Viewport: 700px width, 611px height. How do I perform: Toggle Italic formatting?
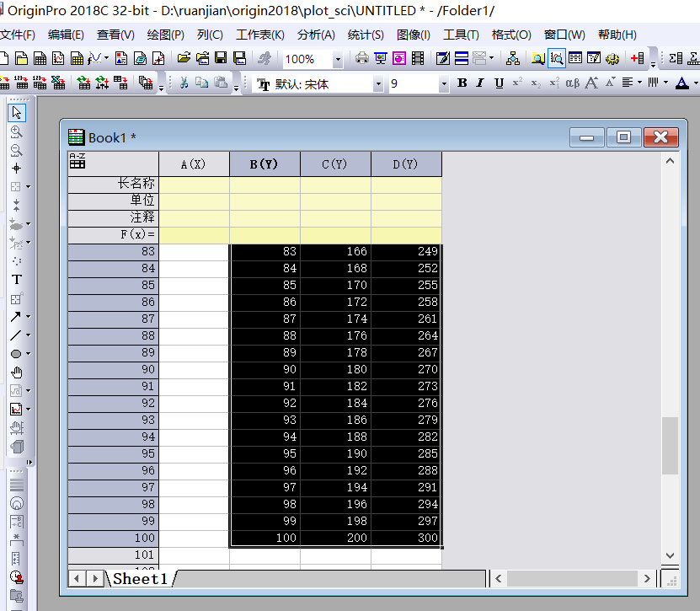480,83
